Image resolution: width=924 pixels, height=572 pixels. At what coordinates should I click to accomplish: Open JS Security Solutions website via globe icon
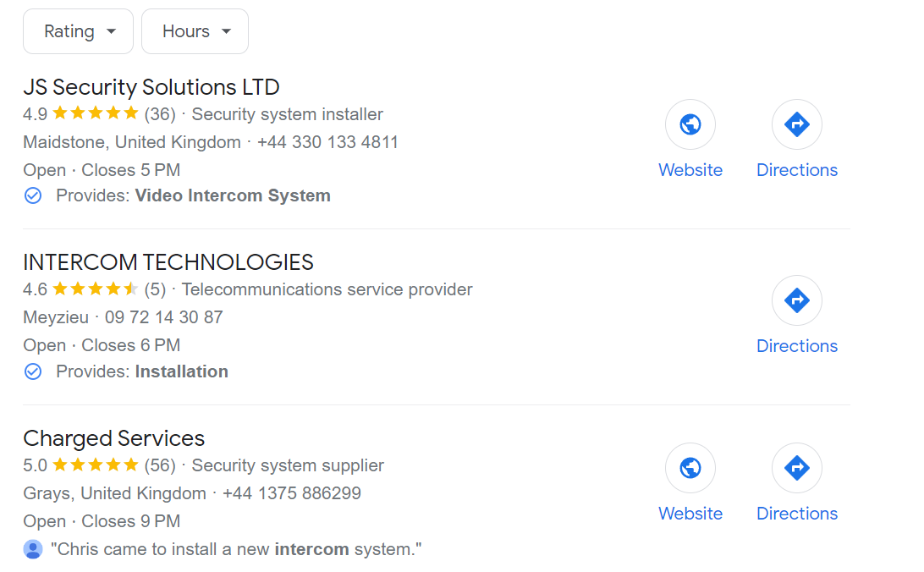tap(690, 124)
